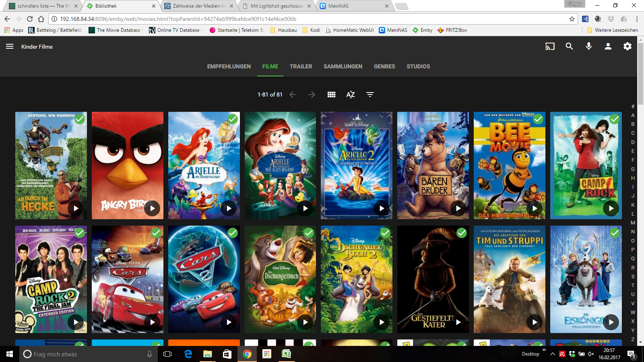
Task: Open the user profile icon
Action: pyautogui.click(x=608, y=47)
